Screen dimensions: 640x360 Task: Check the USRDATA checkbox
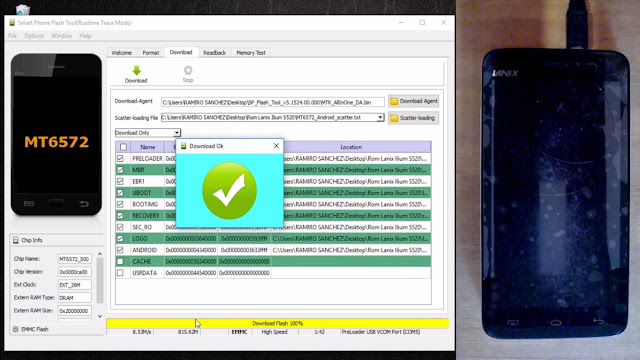(120, 273)
